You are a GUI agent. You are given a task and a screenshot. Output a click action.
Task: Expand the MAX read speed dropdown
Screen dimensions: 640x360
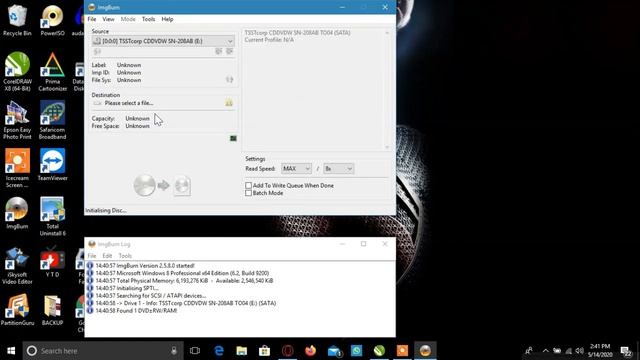click(x=307, y=169)
